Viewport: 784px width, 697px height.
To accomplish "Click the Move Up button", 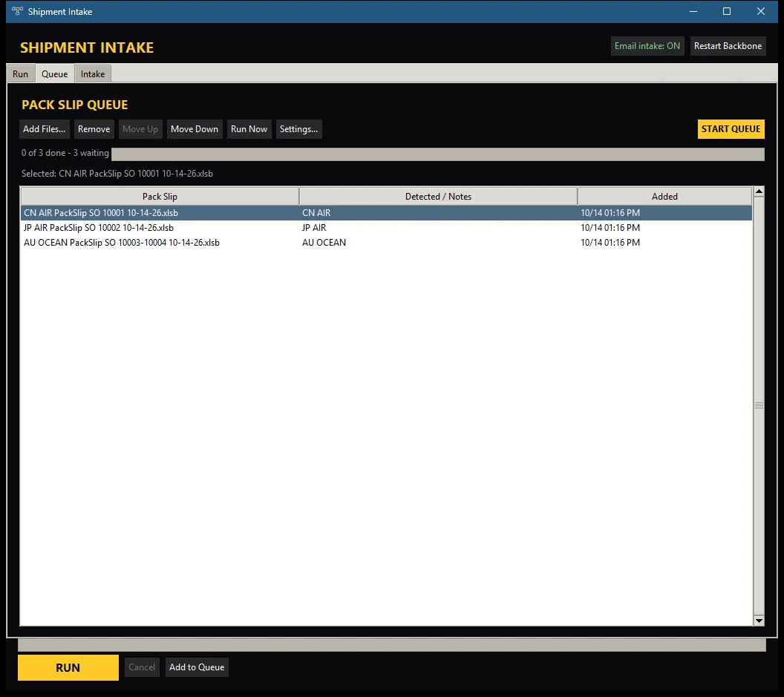I will (140, 129).
